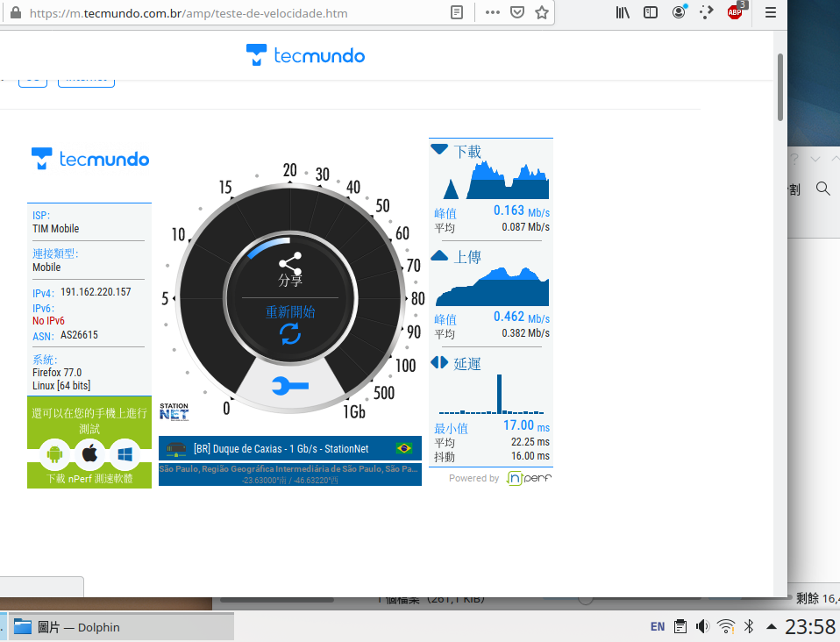This screenshot has width=840, height=642.
Task: Click the site security padlock icon
Action: (16, 13)
